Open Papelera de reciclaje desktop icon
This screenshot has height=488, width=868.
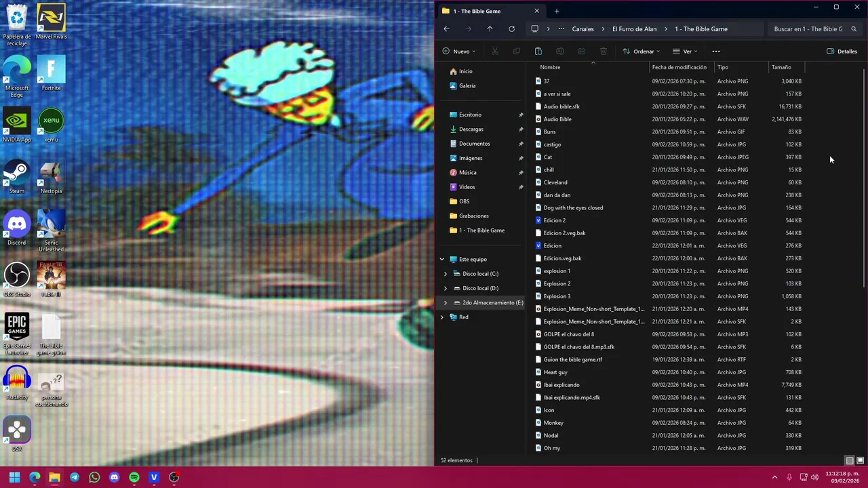coord(17,26)
